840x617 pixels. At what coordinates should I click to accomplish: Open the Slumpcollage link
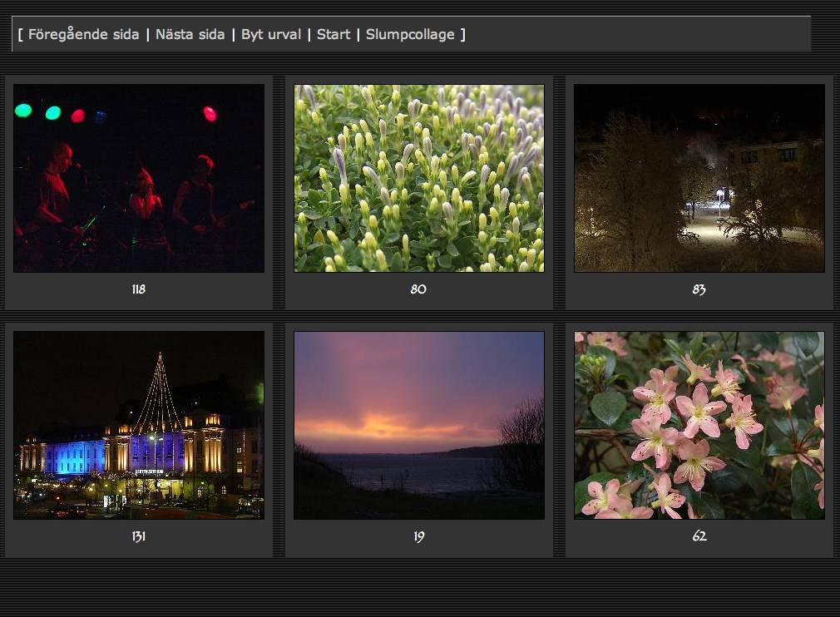(410, 35)
